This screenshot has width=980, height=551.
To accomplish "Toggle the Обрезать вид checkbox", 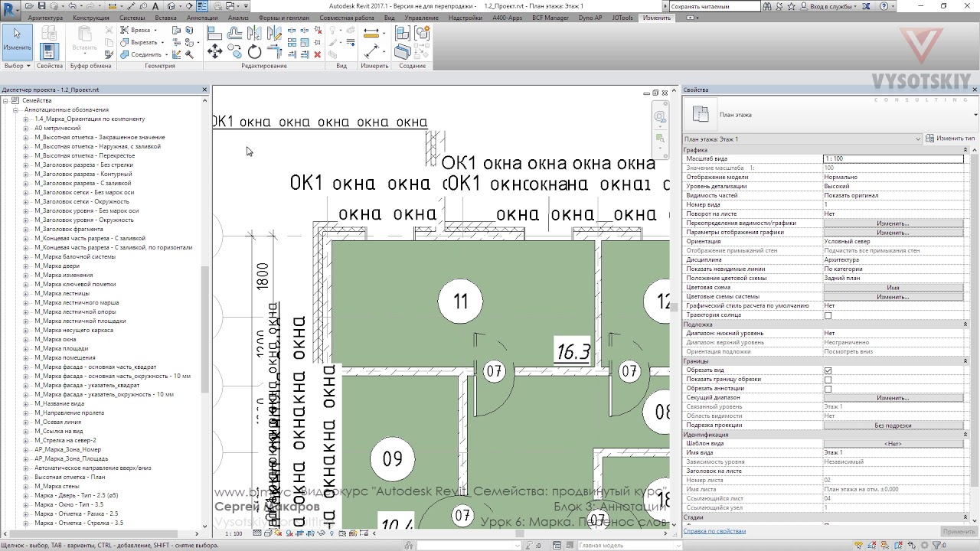I will pyautogui.click(x=828, y=370).
